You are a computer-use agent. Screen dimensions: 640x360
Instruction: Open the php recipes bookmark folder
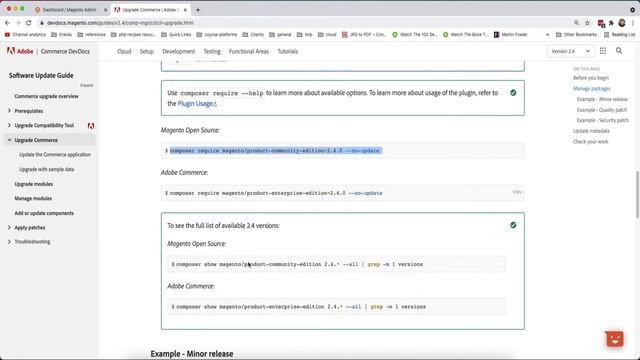point(133,35)
